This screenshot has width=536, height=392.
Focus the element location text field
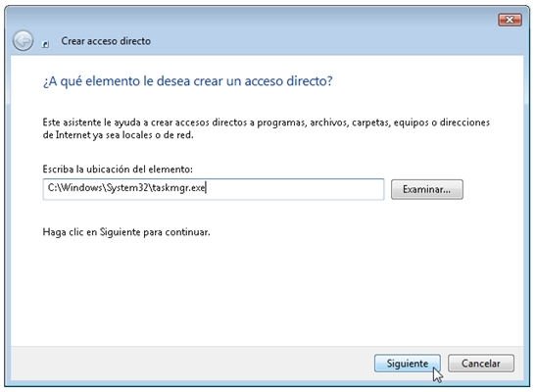(214, 189)
